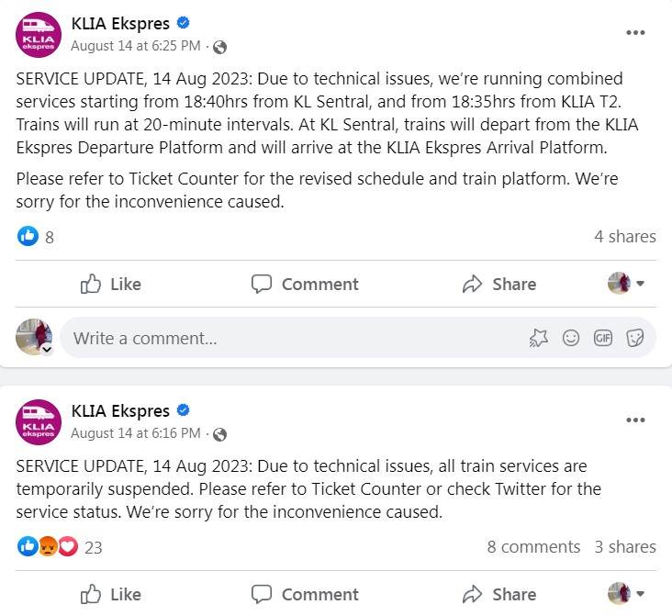Like the services suspended post
The image size is (672, 616).
pyautogui.click(x=111, y=594)
